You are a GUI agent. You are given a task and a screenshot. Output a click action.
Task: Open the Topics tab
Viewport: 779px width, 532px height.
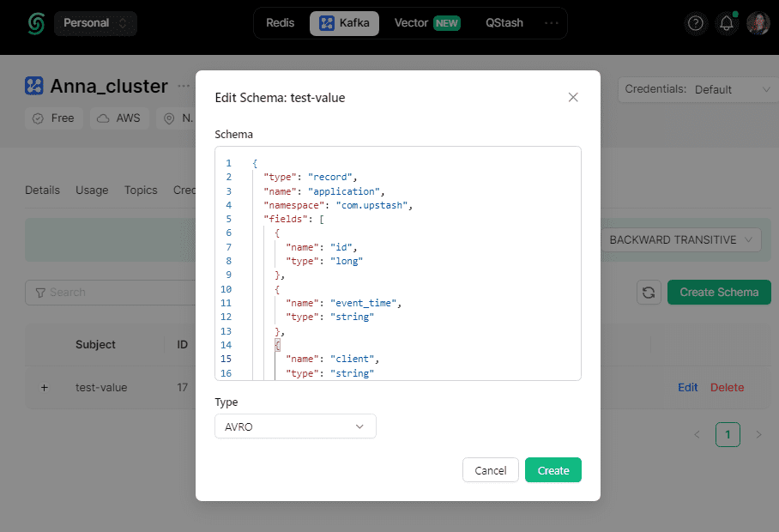tap(141, 190)
